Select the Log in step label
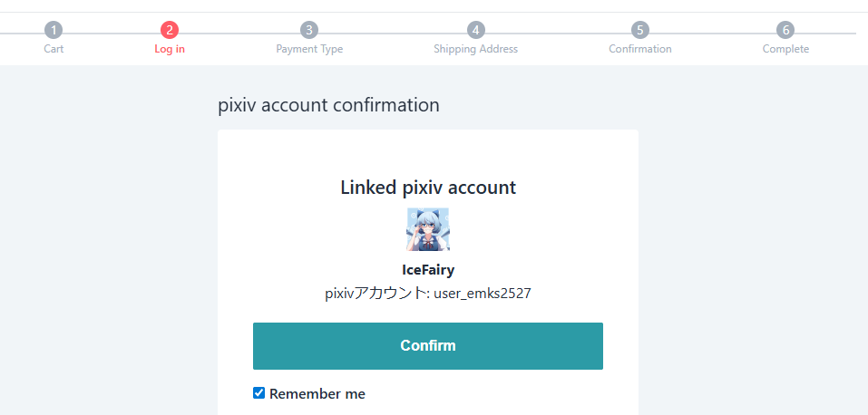The height and width of the screenshot is (415, 868). [x=170, y=49]
